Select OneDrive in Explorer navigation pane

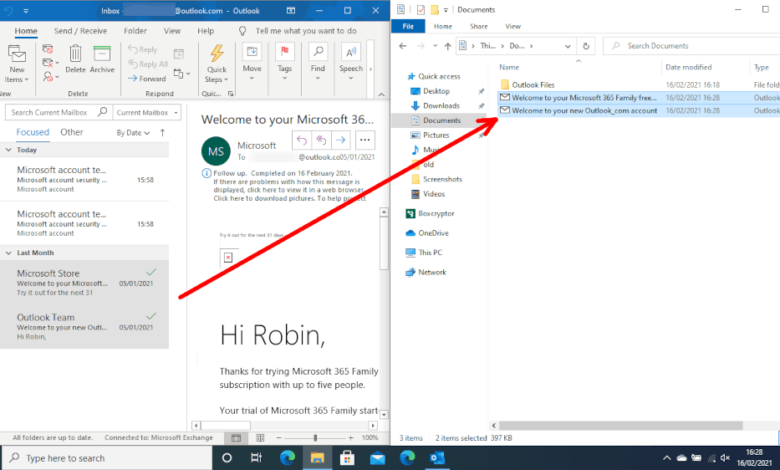433,233
